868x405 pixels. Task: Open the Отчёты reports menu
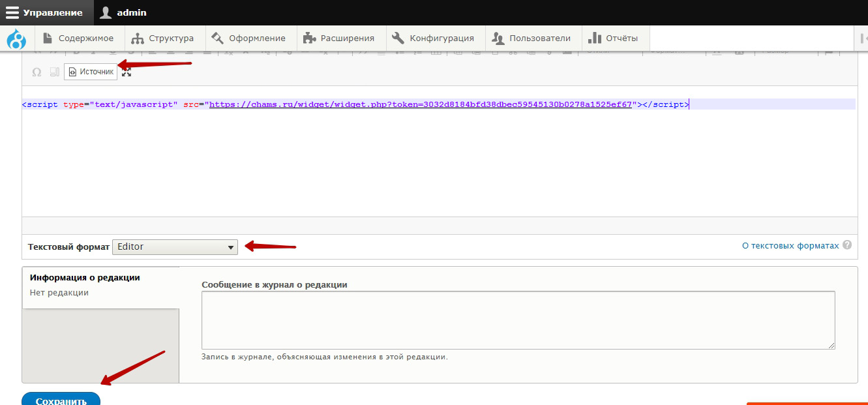[613, 38]
